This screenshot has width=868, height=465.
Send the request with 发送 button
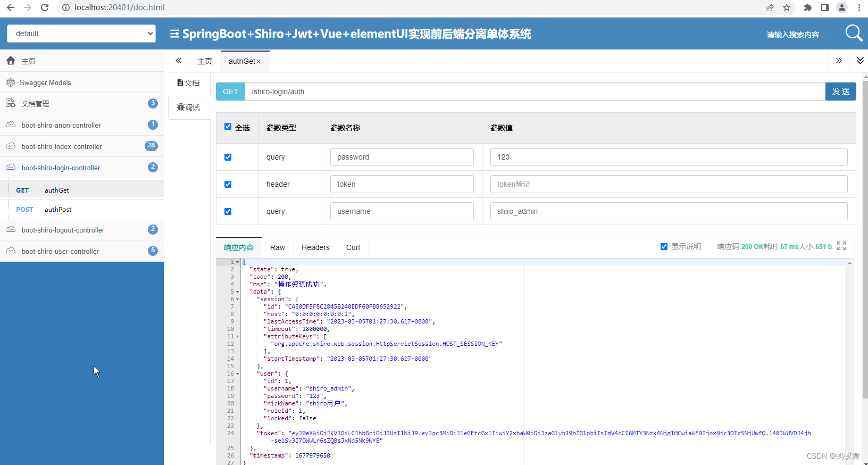coord(841,92)
